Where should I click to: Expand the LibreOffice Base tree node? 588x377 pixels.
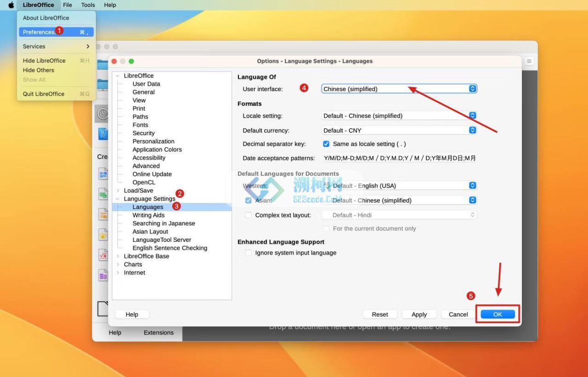click(118, 257)
